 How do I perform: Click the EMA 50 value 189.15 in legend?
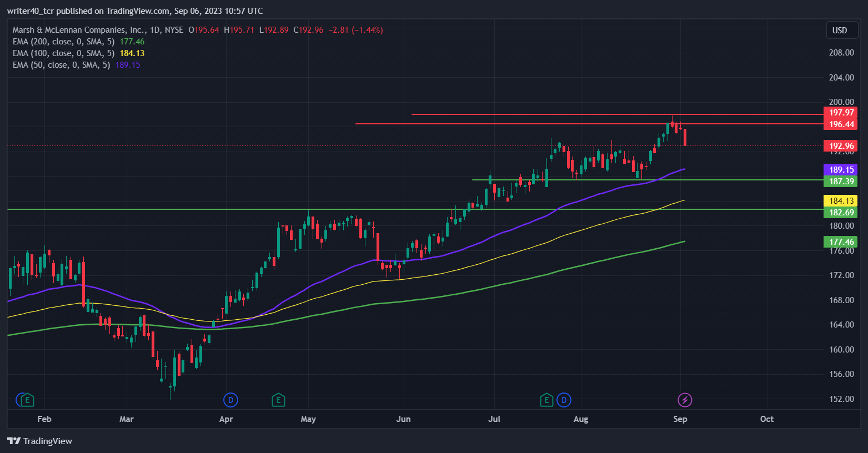click(128, 65)
